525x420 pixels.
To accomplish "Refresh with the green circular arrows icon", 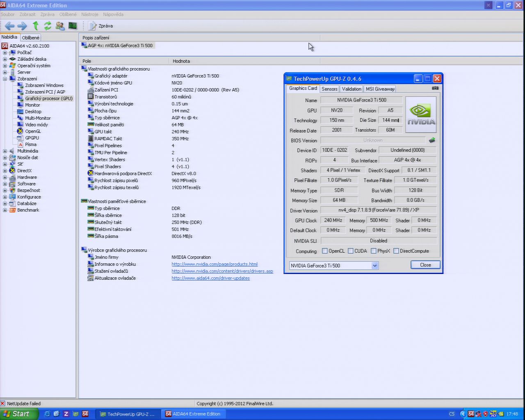I will [x=48, y=26].
